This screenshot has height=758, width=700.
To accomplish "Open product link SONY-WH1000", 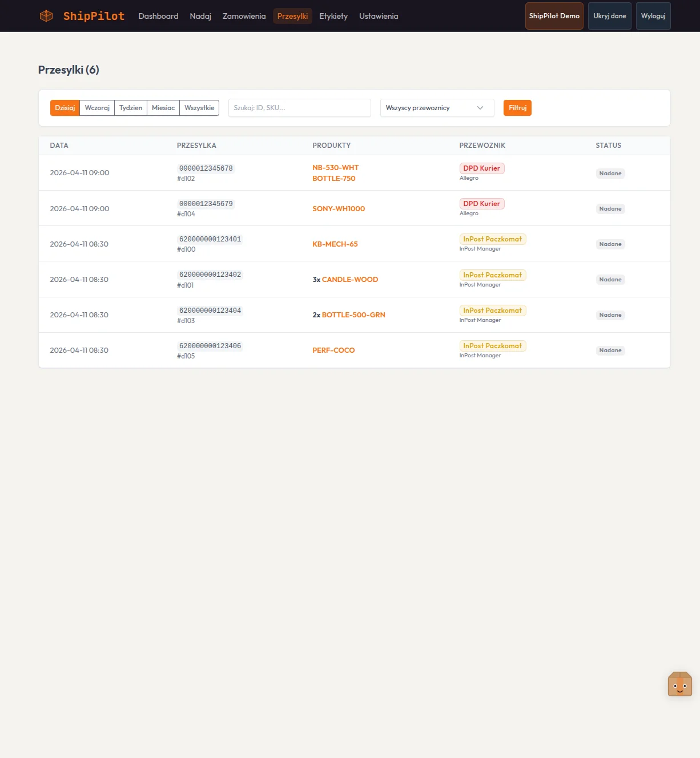I will [339, 209].
